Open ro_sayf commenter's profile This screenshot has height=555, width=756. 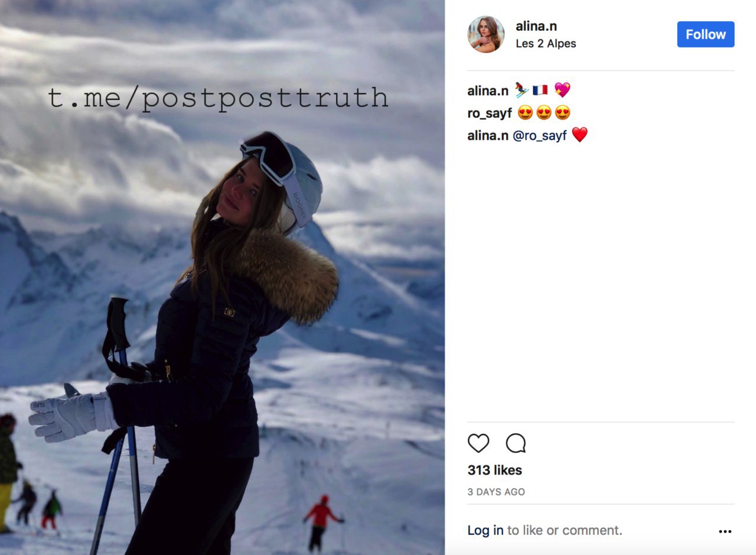[490, 113]
